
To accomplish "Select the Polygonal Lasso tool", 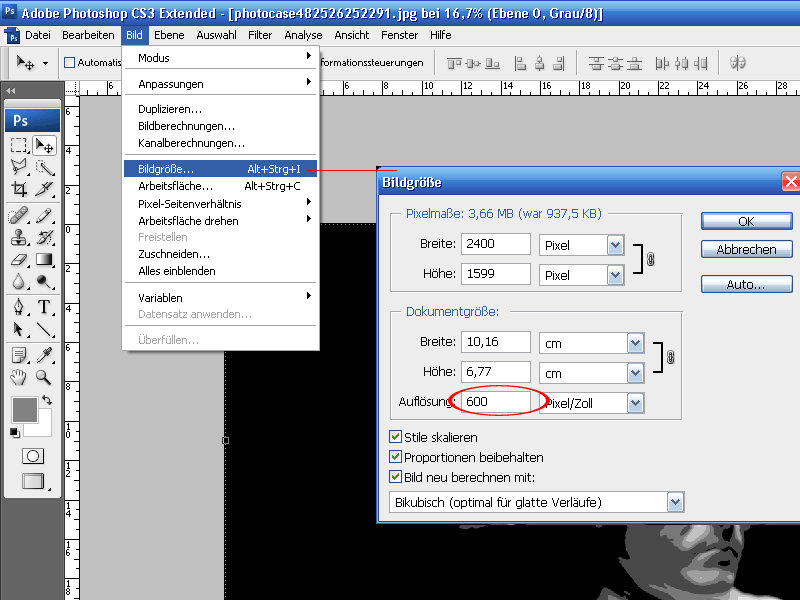I will (19, 167).
